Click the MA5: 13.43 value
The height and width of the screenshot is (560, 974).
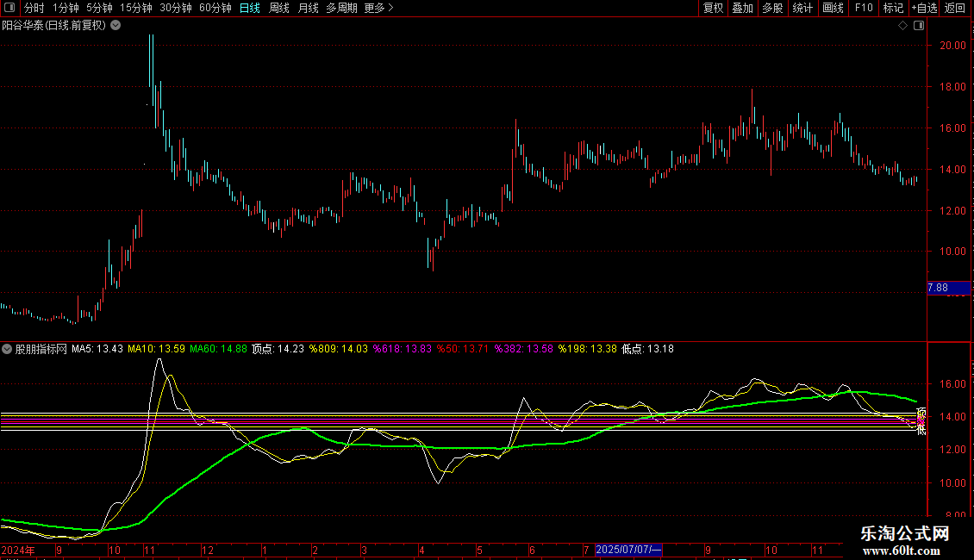pos(97,349)
